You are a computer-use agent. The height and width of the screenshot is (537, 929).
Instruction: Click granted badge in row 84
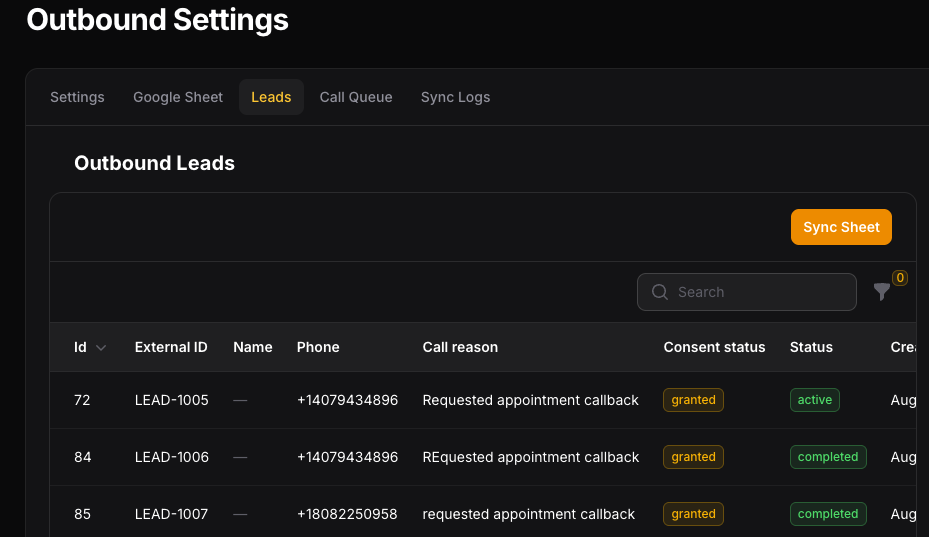click(x=693, y=457)
